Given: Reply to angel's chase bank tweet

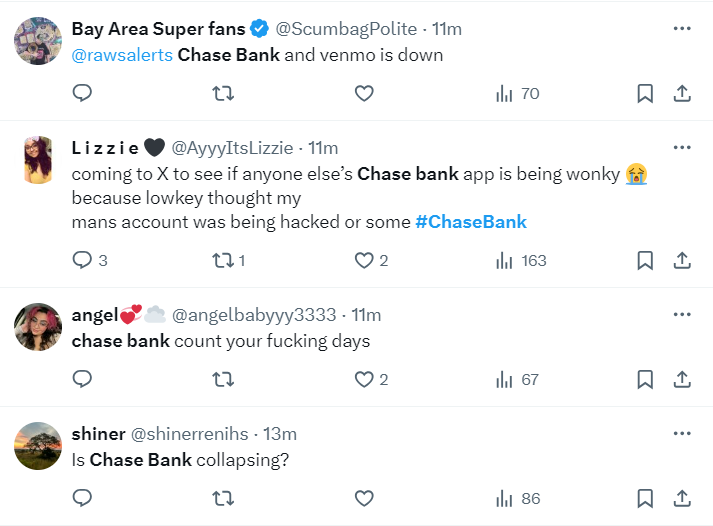Looking at the screenshot, I should click(83, 379).
